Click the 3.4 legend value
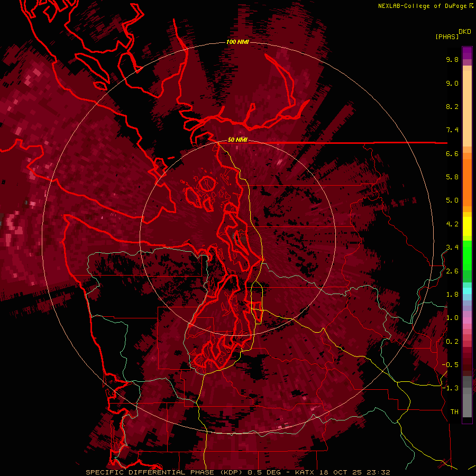The height and width of the screenshot is (476, 476). [x=452, y=248]
